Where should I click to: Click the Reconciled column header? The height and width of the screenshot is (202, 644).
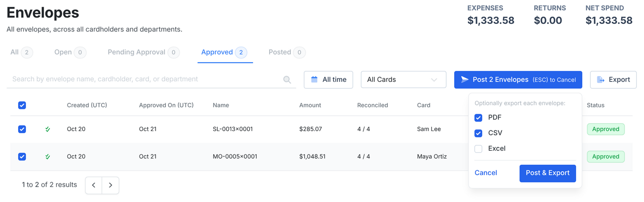(373, 105)
